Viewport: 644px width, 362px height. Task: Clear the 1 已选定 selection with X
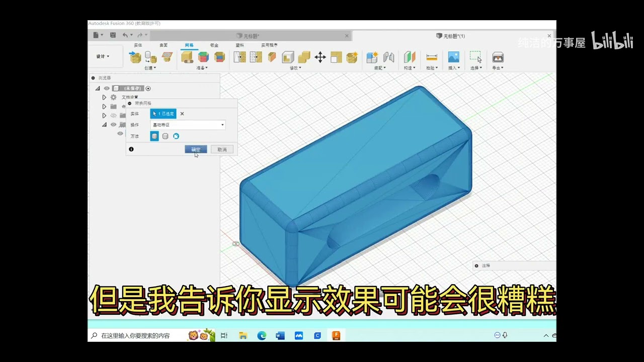click(x=182, y=114)
